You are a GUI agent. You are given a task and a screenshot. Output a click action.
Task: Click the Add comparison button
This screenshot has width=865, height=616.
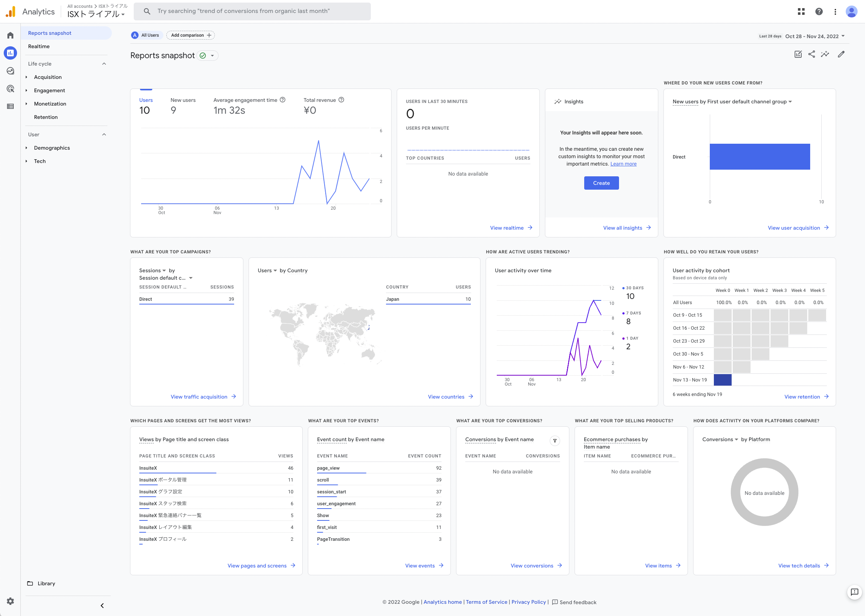pos(190,35)
